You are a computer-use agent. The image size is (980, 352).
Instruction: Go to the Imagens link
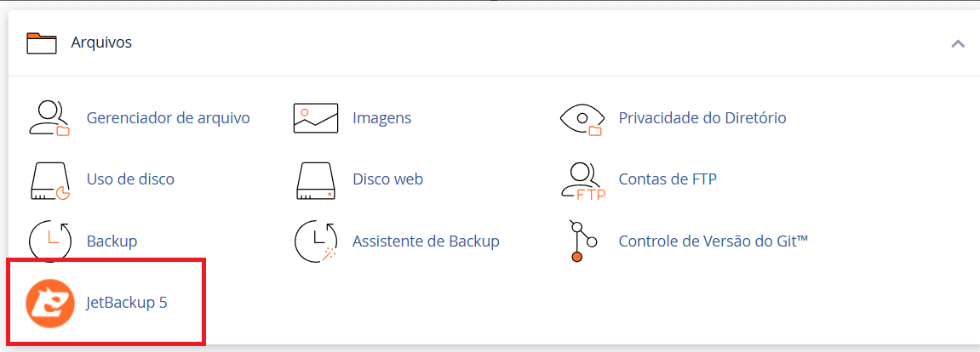click(382, 117)
